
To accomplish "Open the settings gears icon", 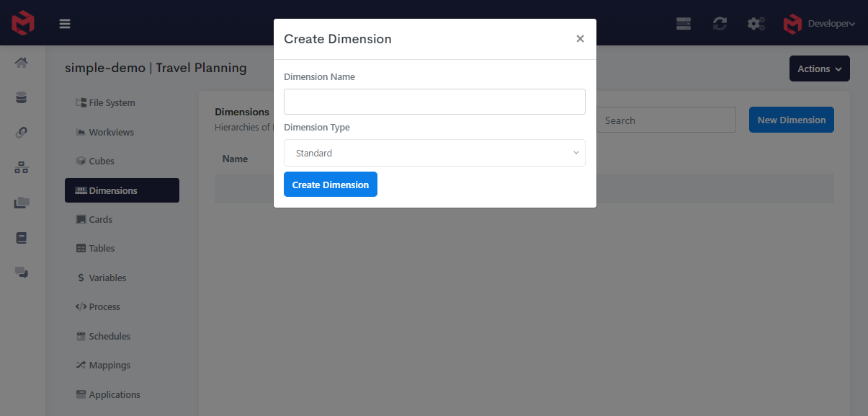I will click(756, 23).
